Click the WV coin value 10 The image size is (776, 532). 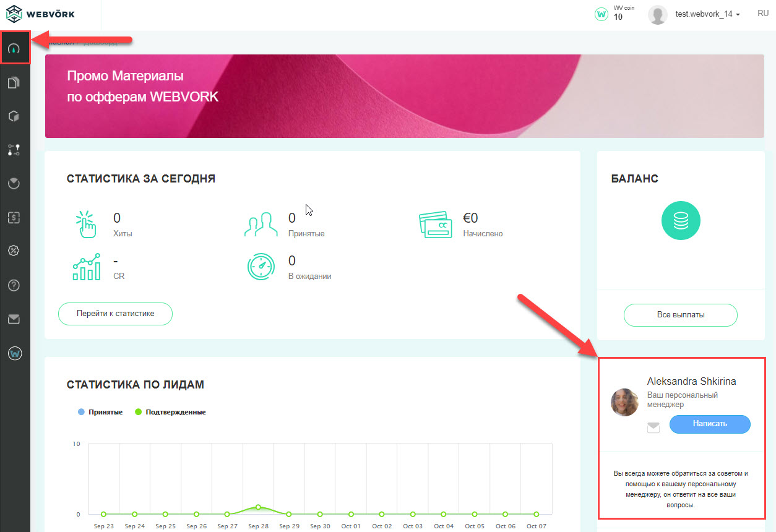coord(618,17)
